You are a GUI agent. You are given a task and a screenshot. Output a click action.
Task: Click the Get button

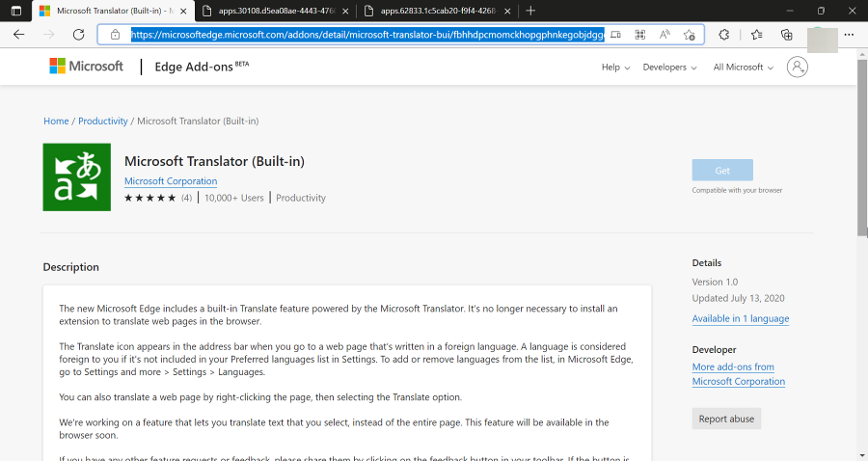point(722,170)
